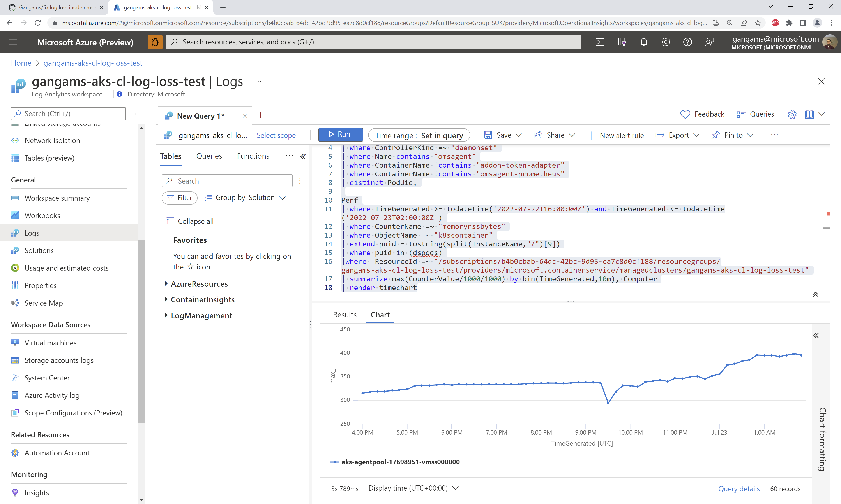Screen dimensions: 841x504
Task: Run the query
Action: [x=340, y=135]
